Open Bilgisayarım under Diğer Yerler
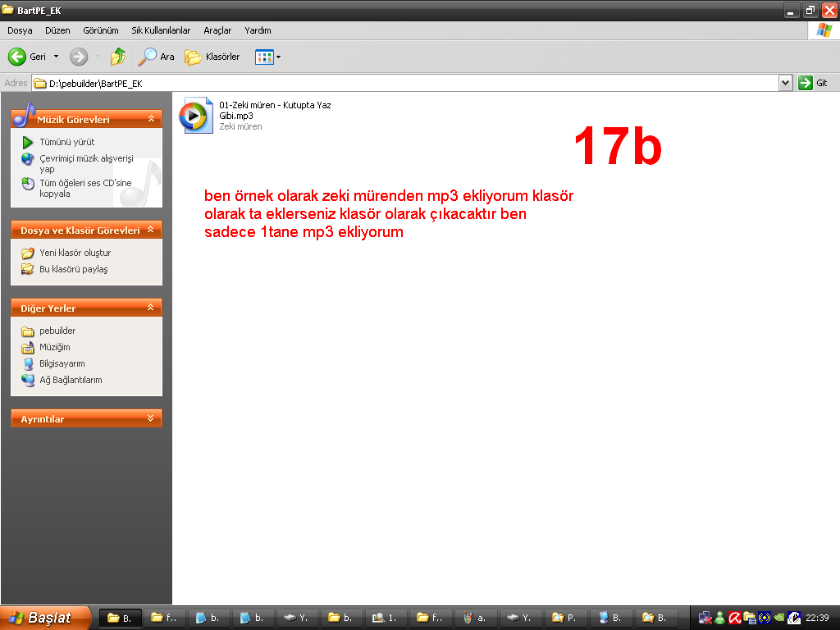The width and height of the screenshot is (840, 630). [62, 363]
